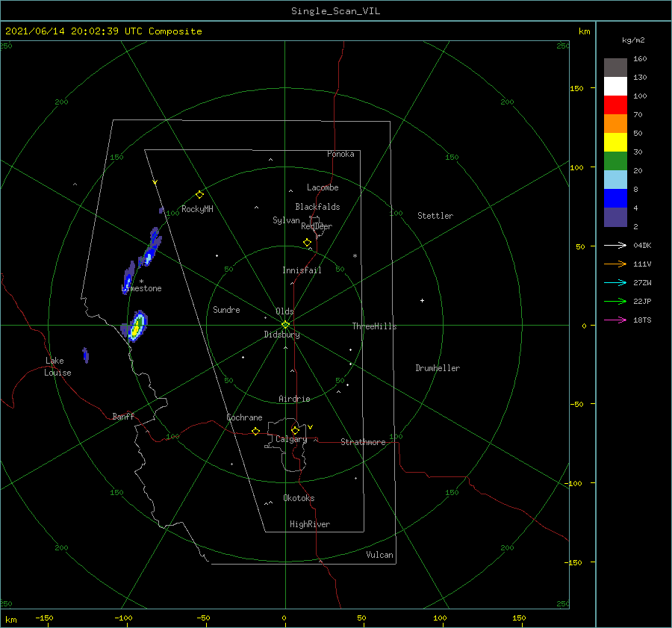This screenshot has width=672, height=628.
Task: Click the blue 8 kg/m2 legend swatch
Action: point(615,198)
